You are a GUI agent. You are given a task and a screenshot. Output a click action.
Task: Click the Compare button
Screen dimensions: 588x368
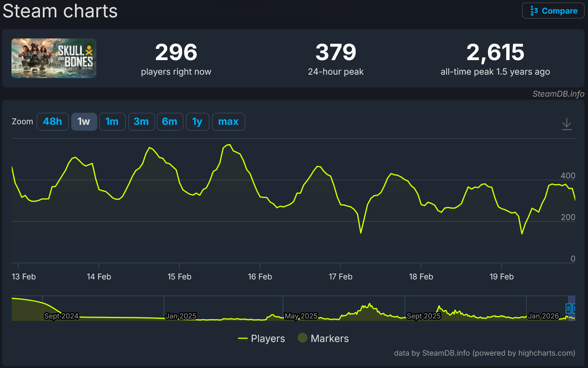[553, 11]
